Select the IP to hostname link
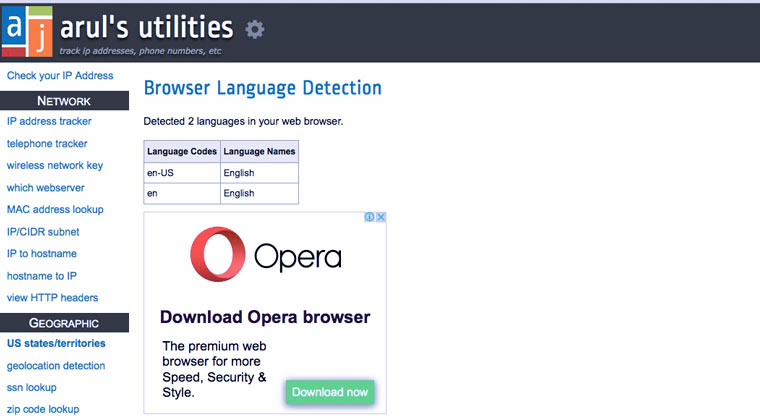 (x=42, y=254)
